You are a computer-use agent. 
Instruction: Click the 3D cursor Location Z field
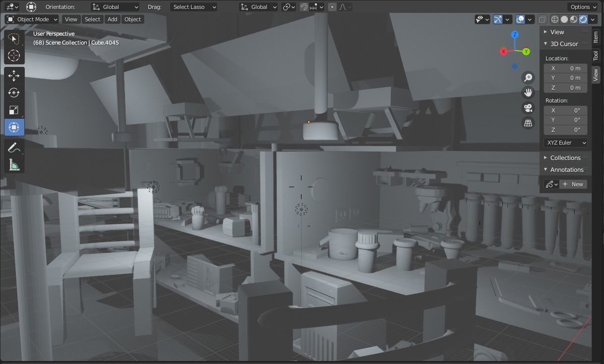(565, 88)
